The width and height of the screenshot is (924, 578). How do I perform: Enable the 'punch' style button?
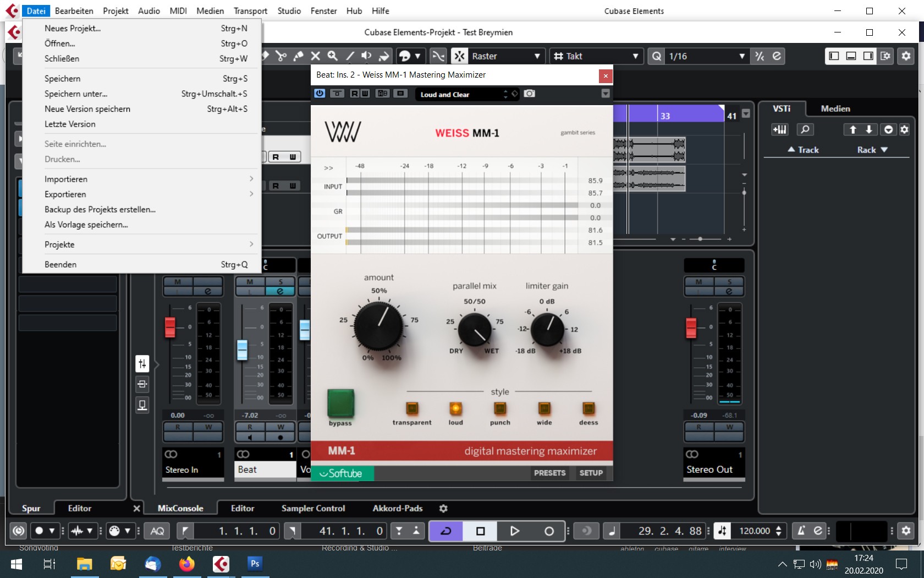point(500,408)
